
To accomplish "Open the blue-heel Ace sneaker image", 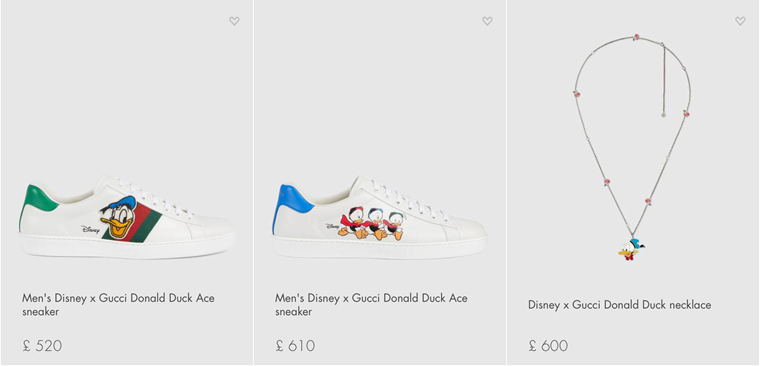I will pyautogui.click(x=380, y=217).
